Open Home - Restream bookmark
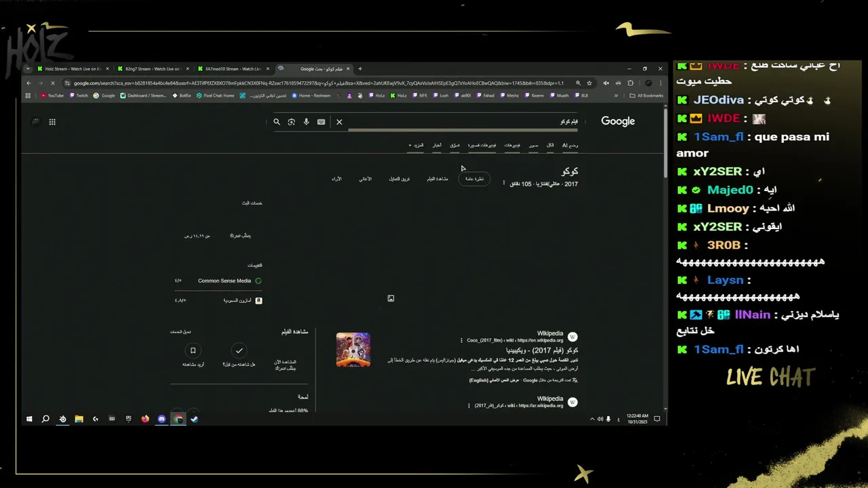This screenshot has height=488, width=868. [x=311, y=96]
